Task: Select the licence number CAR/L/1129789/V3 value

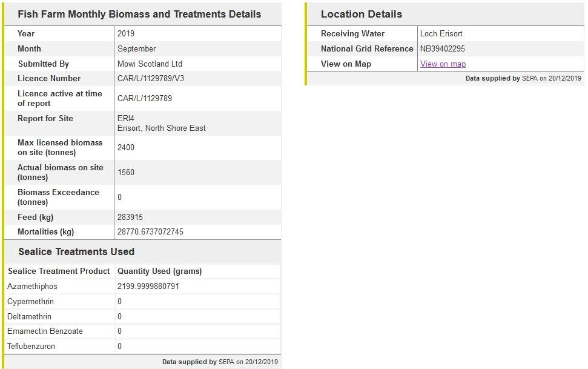Action: [x=150, y=78]
